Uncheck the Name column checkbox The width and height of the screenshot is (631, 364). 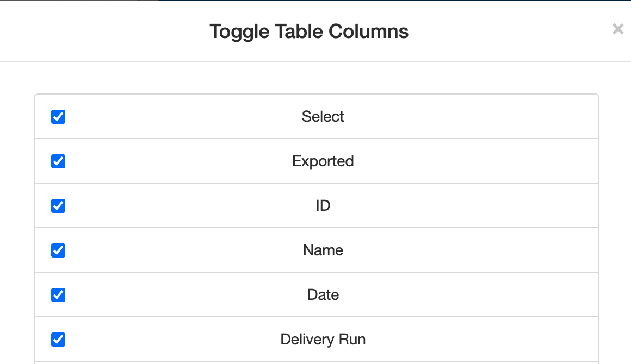coord(58,250)
